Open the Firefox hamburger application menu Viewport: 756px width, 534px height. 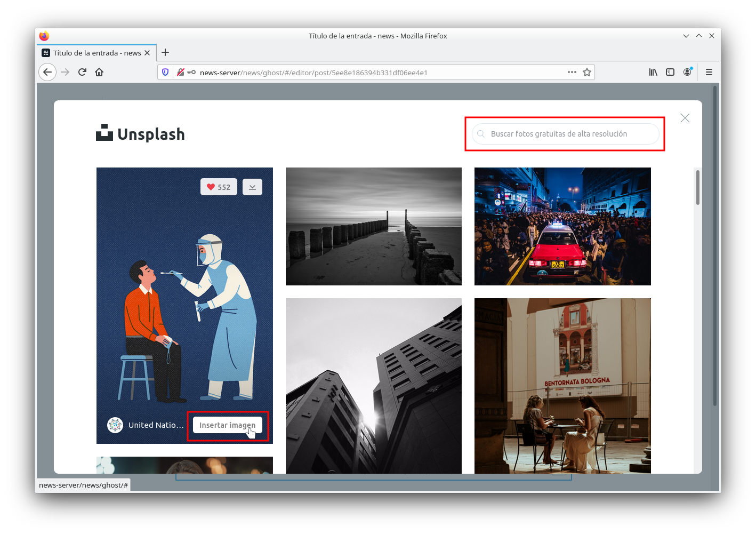[x=709, y=72]
